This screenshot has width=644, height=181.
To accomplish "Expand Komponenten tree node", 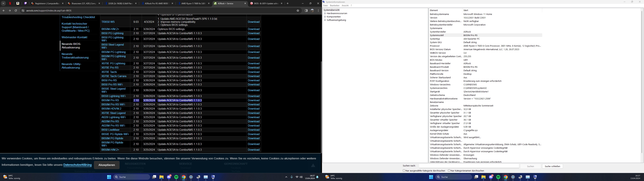I will click(325, 17).
